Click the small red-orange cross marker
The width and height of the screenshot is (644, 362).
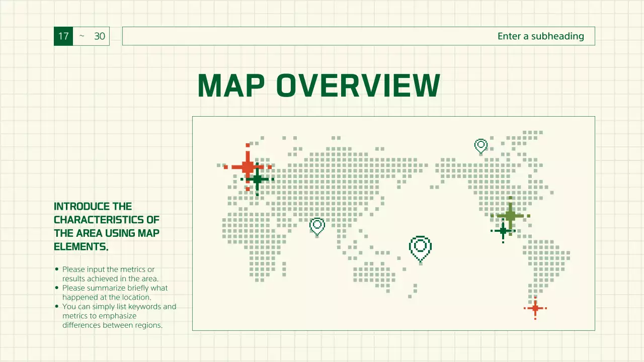(535, 308)
